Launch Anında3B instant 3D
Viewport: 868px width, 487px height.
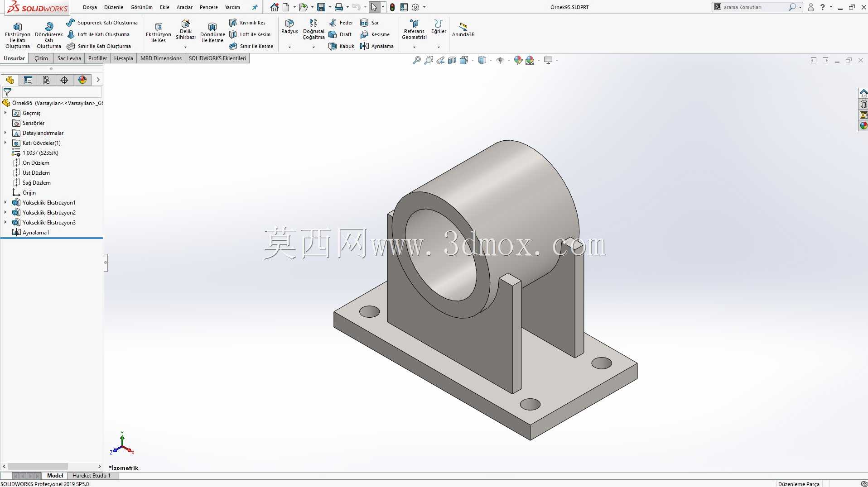pyautogui.click(x=463, y=30)
